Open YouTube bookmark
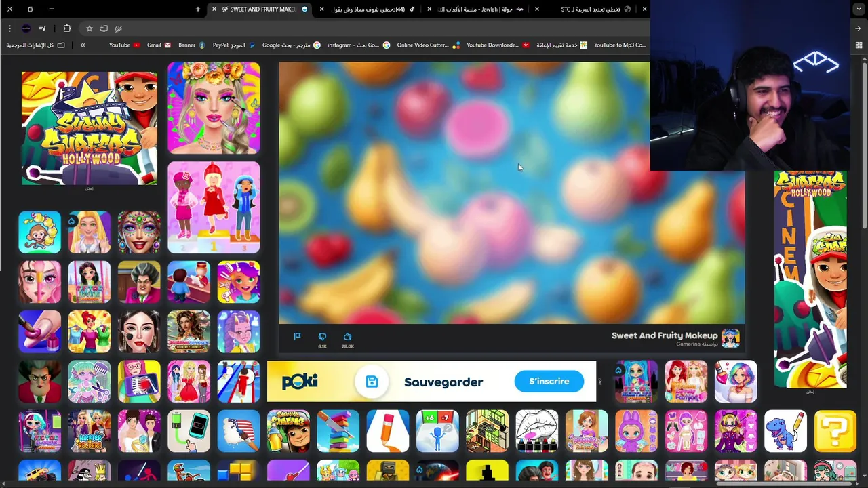Viewport: 868px width, 488px height. click(x=124, y=45)
